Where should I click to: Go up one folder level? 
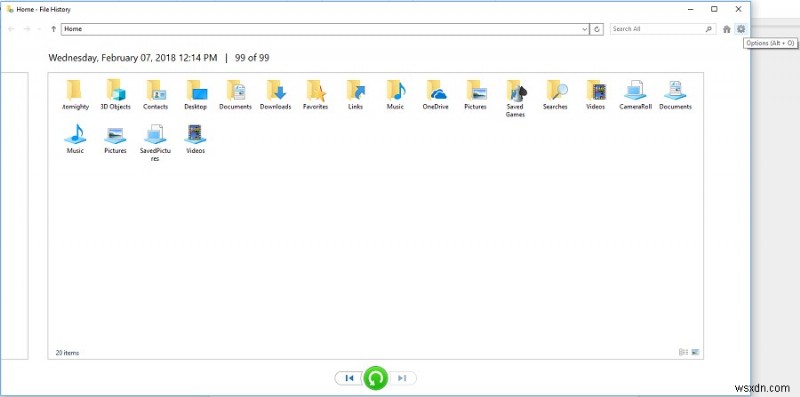(53, 29)
